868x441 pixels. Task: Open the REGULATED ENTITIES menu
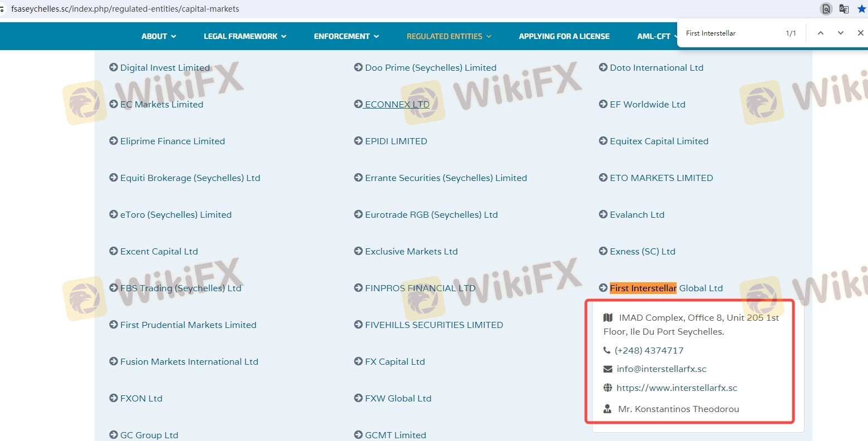(448, 36)
